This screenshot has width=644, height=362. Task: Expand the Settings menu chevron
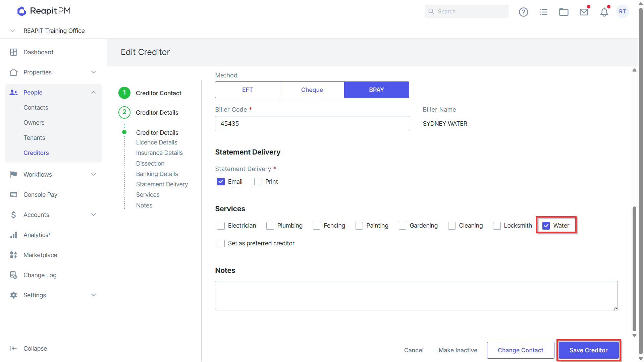click(94, 295)
